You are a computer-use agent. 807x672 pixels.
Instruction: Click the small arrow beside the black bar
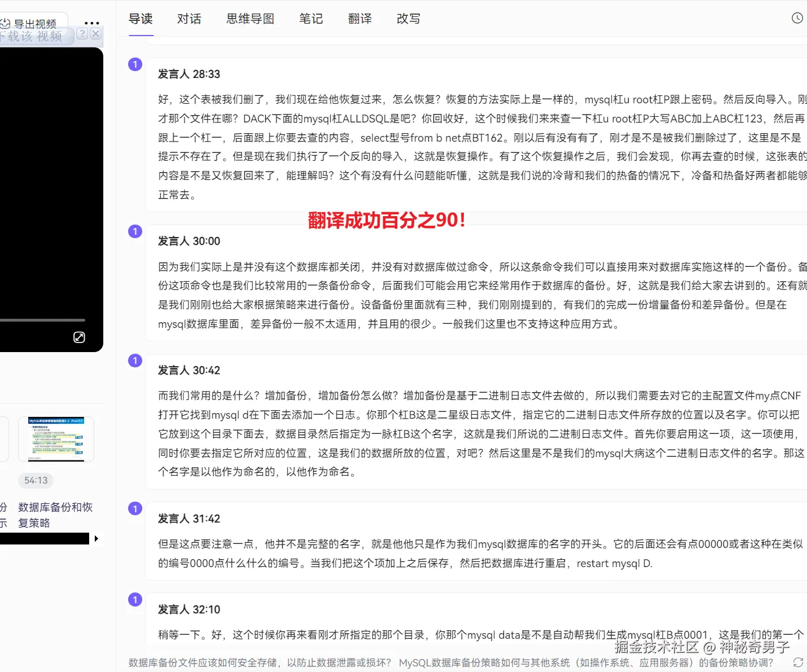tap(97, 539)
